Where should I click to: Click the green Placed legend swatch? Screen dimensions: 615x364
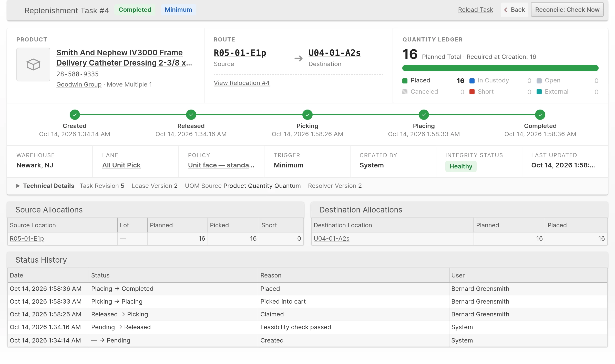pos(405,81)
